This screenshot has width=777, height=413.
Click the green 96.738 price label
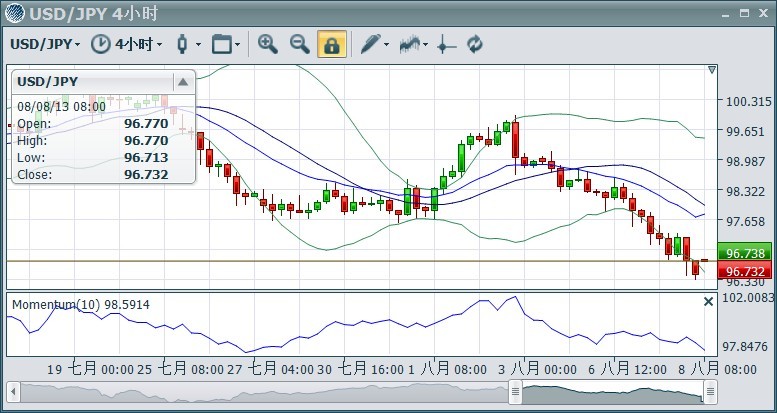pos(745,254)
